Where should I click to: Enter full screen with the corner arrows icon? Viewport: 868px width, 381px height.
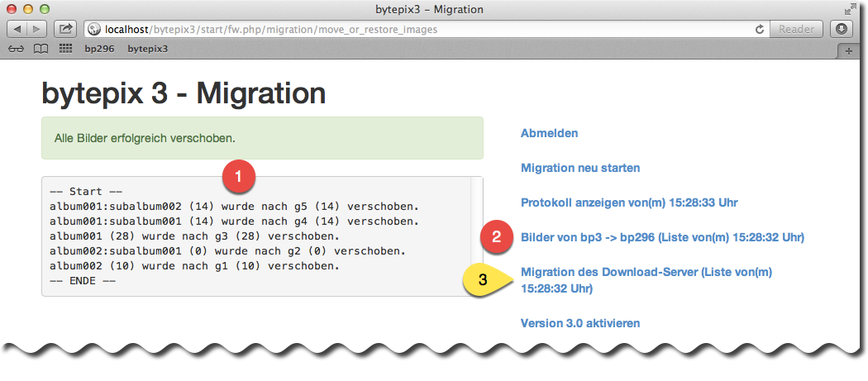click(849, 9)
